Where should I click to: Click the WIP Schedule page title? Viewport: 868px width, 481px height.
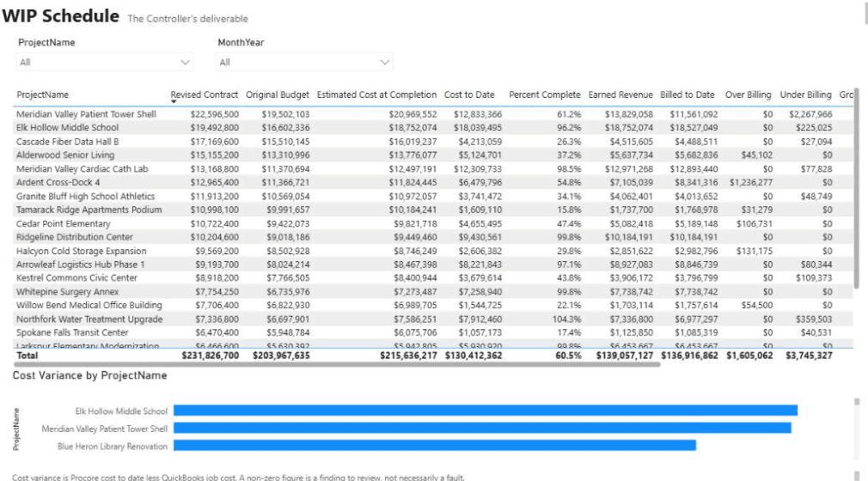60,15
